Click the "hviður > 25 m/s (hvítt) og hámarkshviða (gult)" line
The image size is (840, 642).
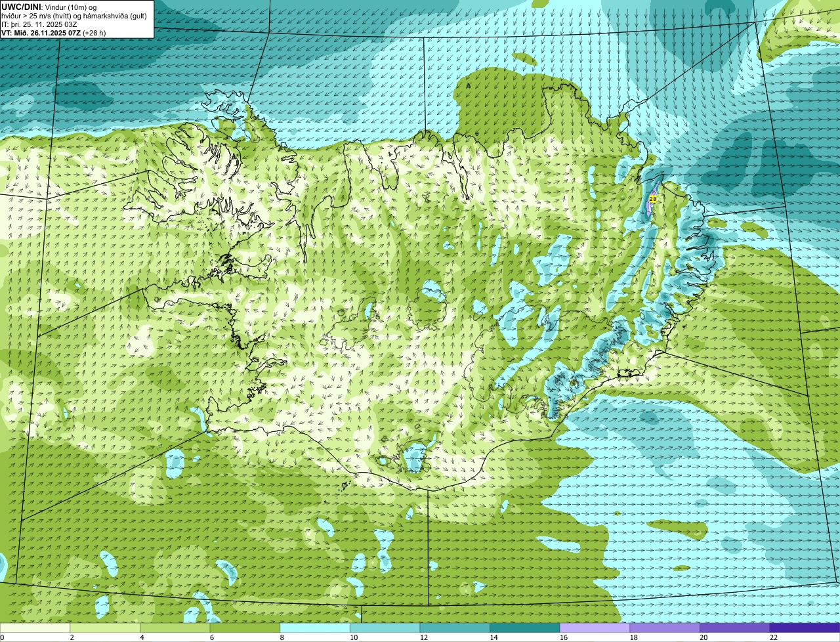[x=74, y=15]
